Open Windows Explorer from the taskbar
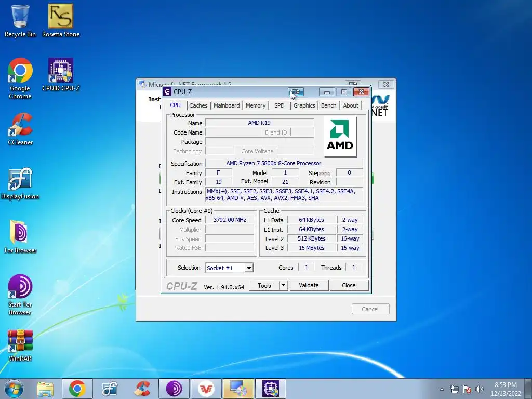Screen dimensions: 532x399 click(45, 389)
